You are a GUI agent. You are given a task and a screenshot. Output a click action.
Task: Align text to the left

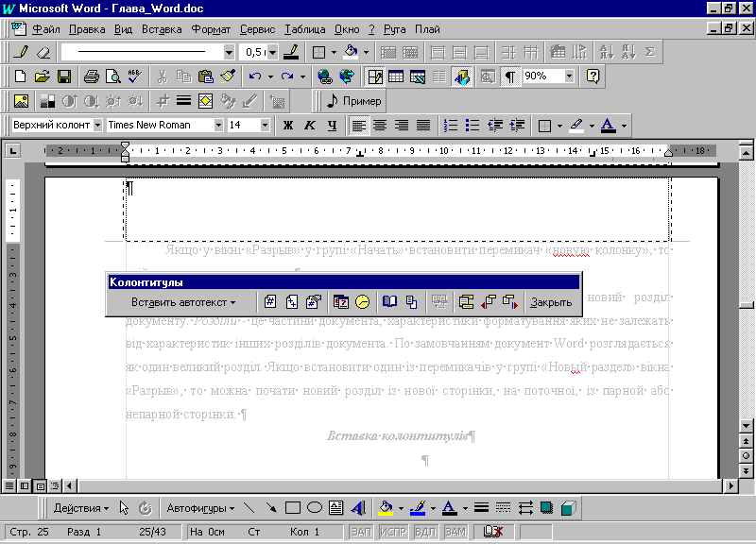coord(358,126)
